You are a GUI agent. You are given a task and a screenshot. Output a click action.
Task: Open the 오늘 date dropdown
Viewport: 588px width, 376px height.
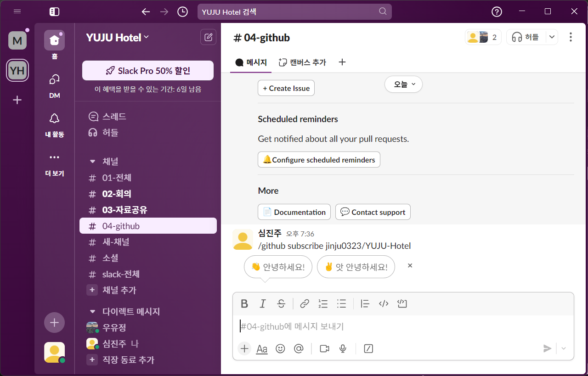[403, 84]
